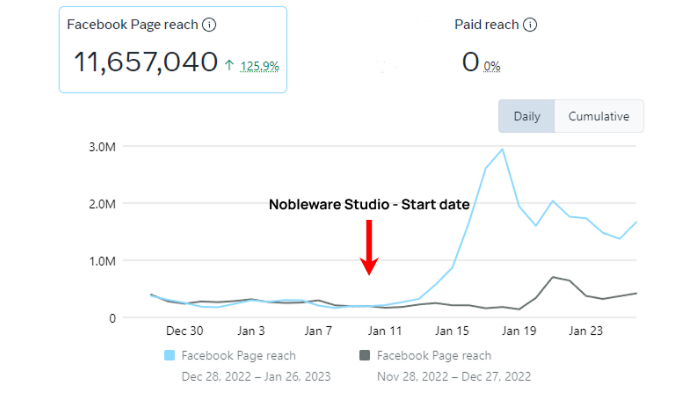
Task: Switch the chart to Cumulative view
Action: pos(598,116)
